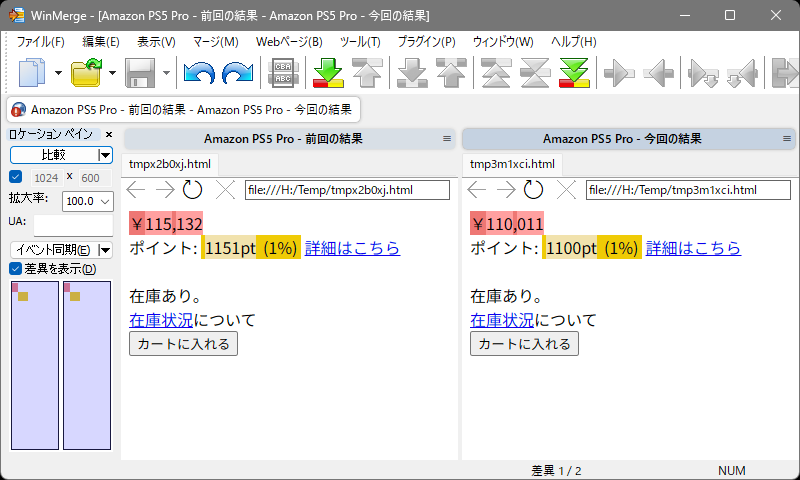Click the left pane browser back arrow
The width and height of the screenshot is (800, 480).
[x=136, y=190]
